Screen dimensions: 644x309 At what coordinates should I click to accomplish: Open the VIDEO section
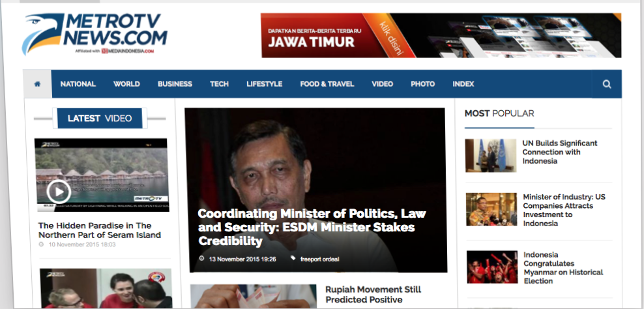click(x=383, y=84)
